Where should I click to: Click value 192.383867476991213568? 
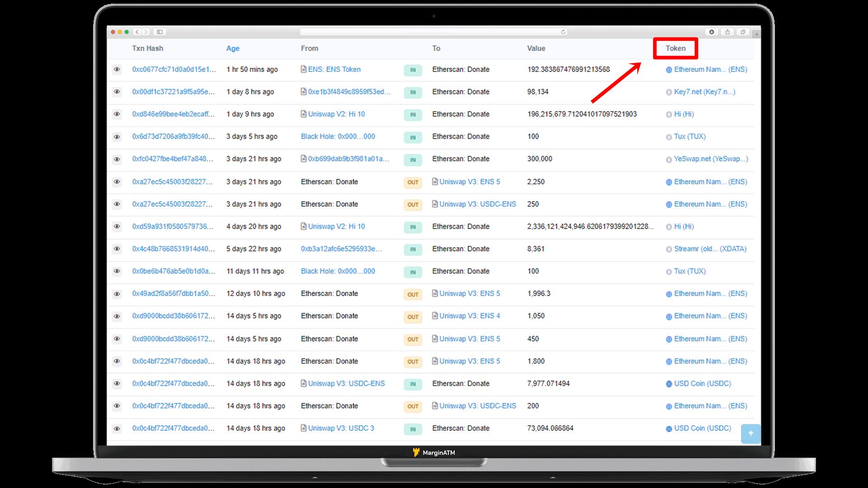click(568, 69)
